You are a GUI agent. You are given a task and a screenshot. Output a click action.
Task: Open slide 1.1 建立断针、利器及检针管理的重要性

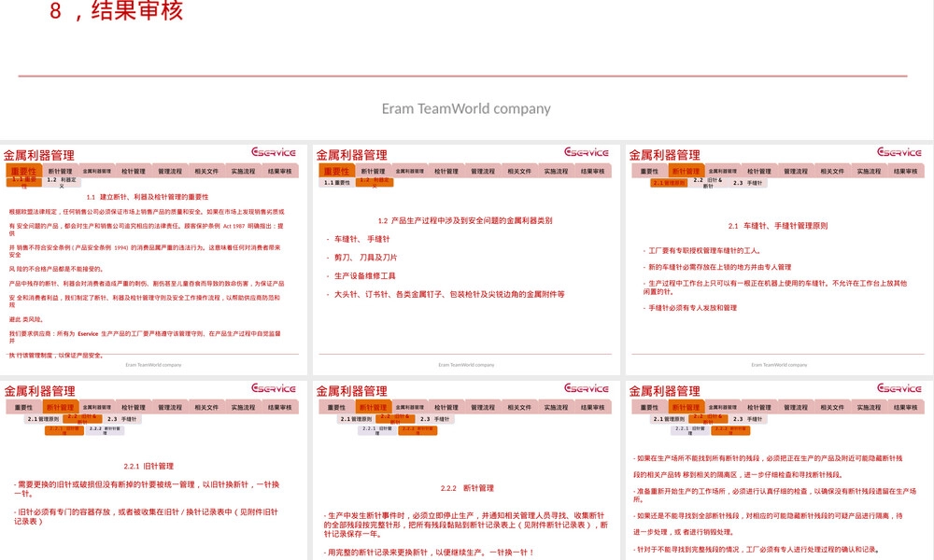153,259
